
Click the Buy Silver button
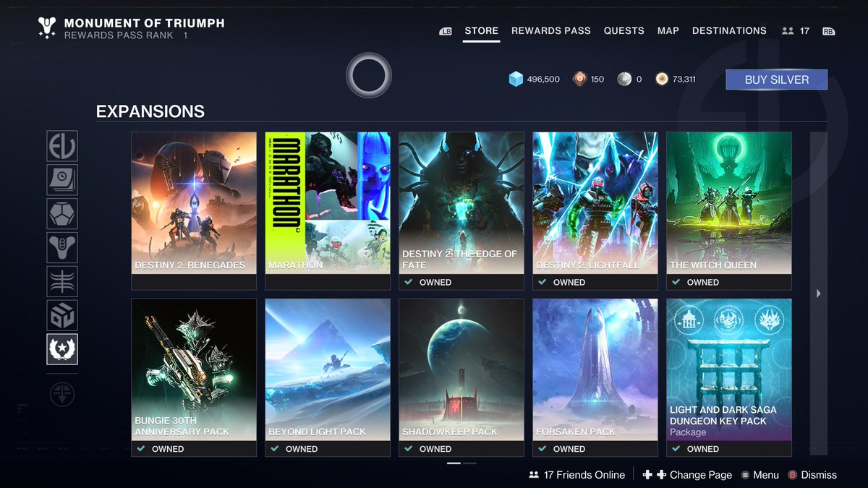tap(777, 80)
